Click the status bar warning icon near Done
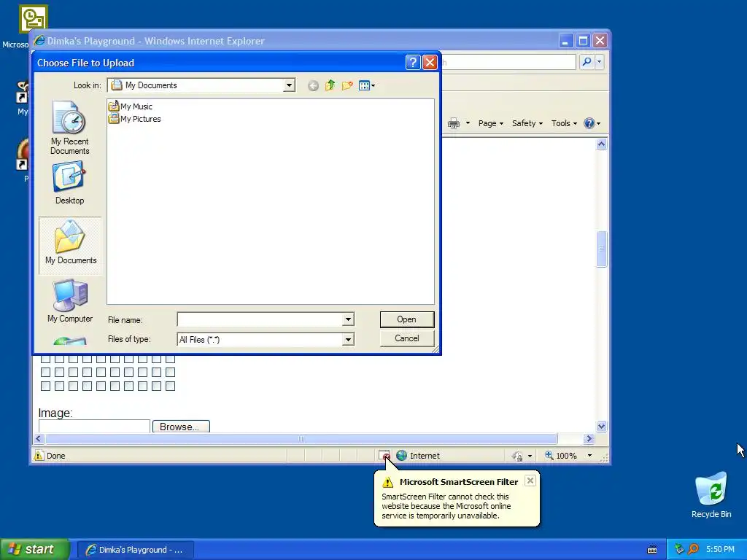The height and width of the screenshot is (560, 747). (39, 456)
